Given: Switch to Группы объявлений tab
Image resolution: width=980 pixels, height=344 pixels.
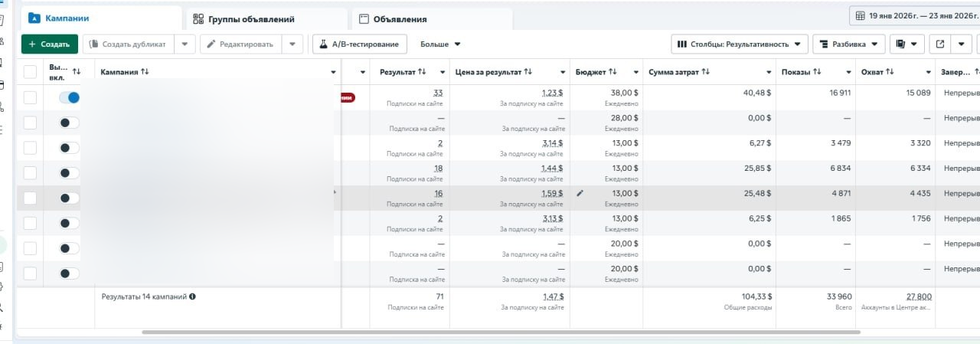Looking at the screenshot, I should [266, 18].
